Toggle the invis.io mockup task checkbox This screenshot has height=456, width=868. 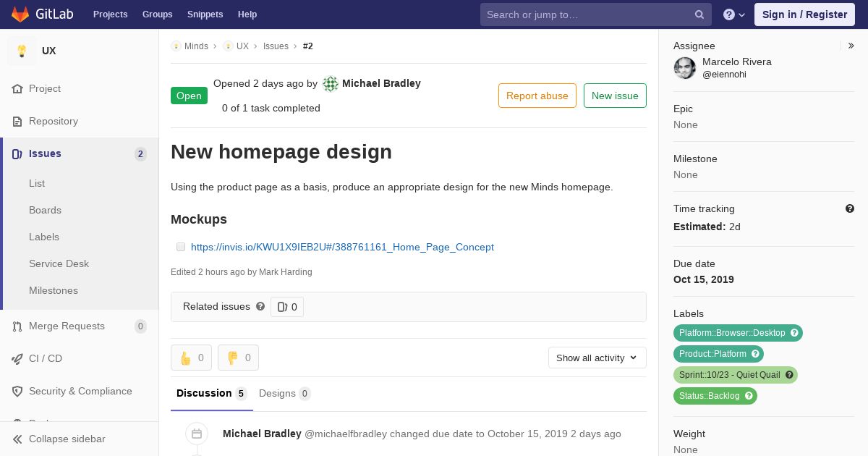point(181,247)
